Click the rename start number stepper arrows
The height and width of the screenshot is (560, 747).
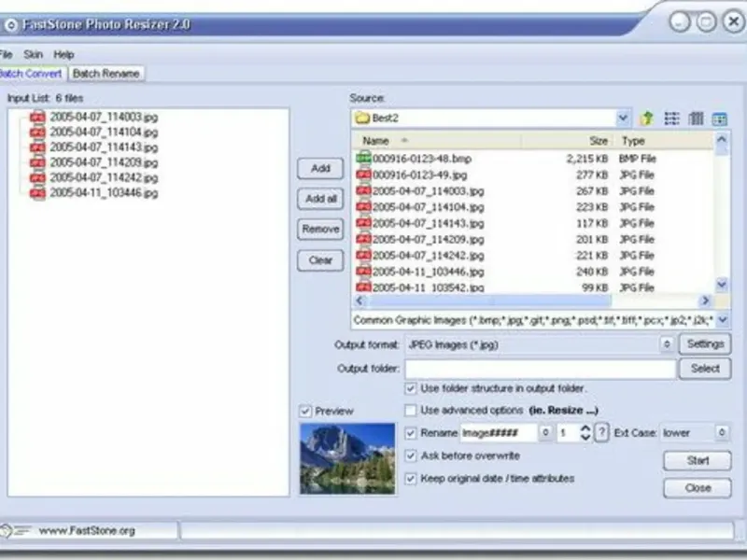585,432
